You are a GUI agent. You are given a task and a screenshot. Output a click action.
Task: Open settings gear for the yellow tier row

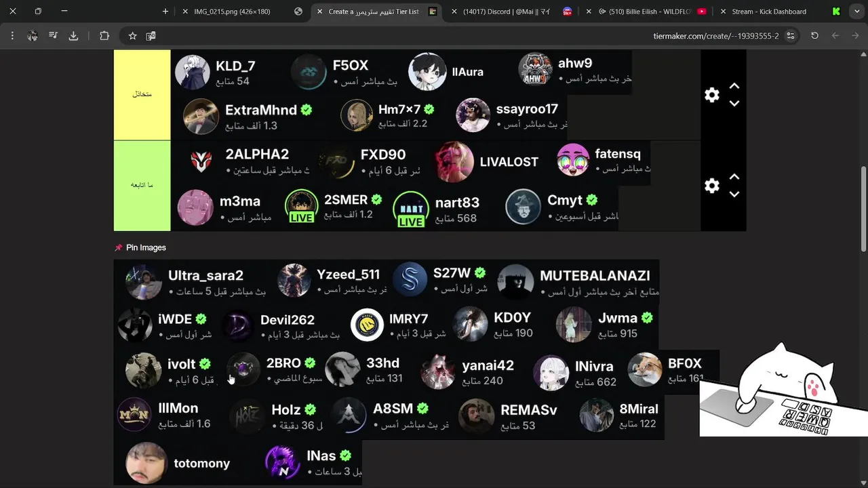click(711, 95)
